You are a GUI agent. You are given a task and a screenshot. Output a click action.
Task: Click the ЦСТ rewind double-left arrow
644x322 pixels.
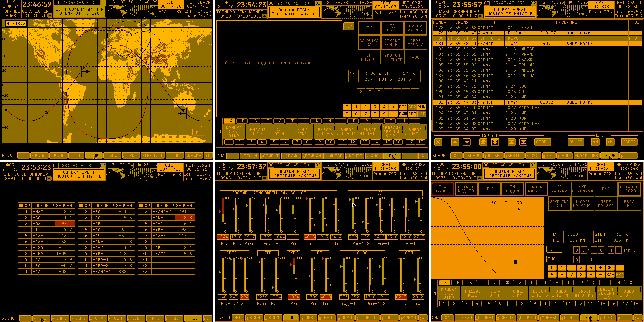[x=595, y=142]
